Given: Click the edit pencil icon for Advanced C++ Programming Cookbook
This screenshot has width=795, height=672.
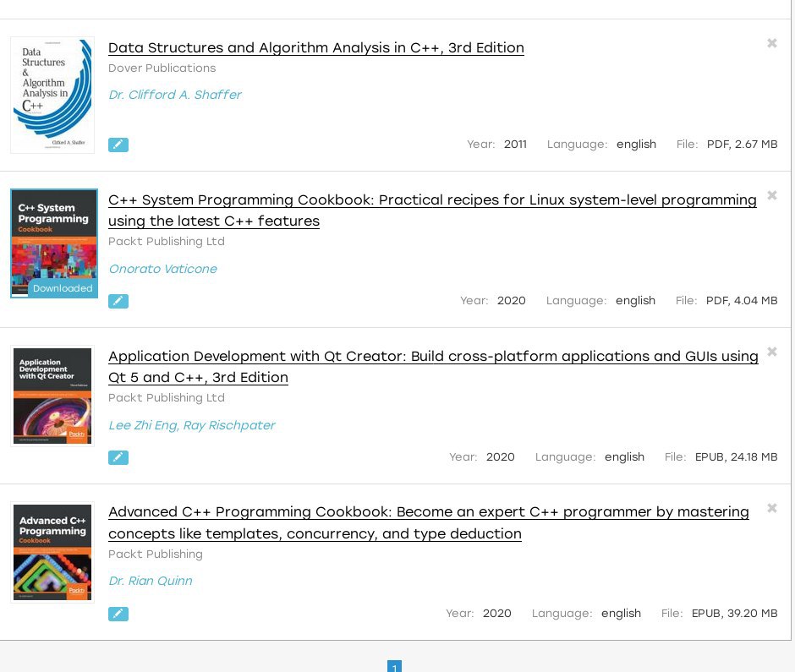Looking at the screenshot, I should click(x=118, y=615).
